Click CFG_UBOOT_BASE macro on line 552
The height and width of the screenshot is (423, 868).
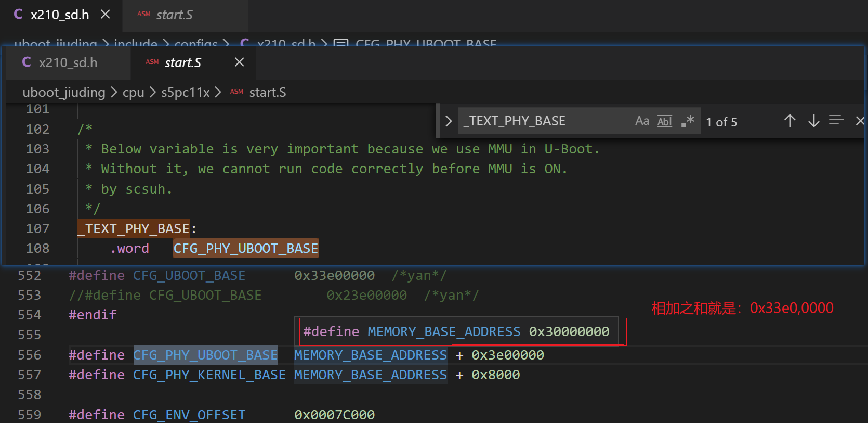[x=189, y=275]
